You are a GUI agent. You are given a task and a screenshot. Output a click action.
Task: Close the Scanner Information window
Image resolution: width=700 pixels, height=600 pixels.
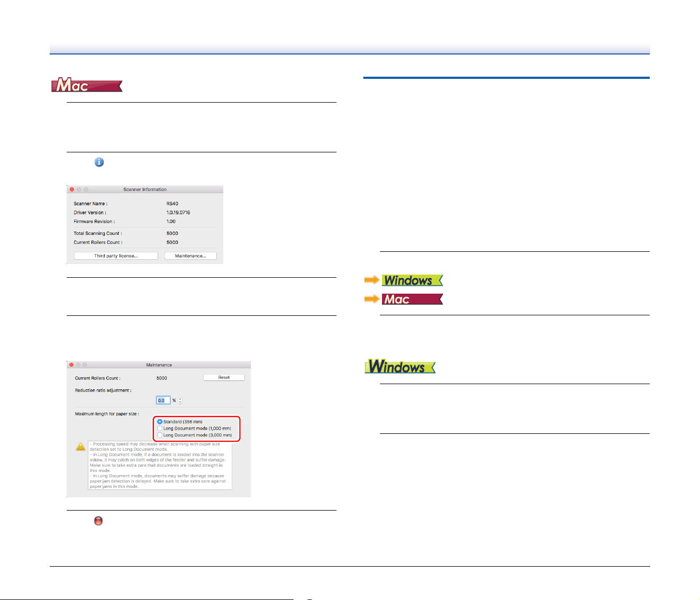72,189
